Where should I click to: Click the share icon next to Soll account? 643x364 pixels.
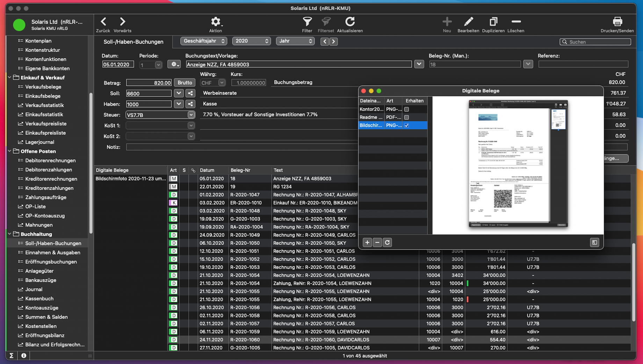tap(190, 93)
